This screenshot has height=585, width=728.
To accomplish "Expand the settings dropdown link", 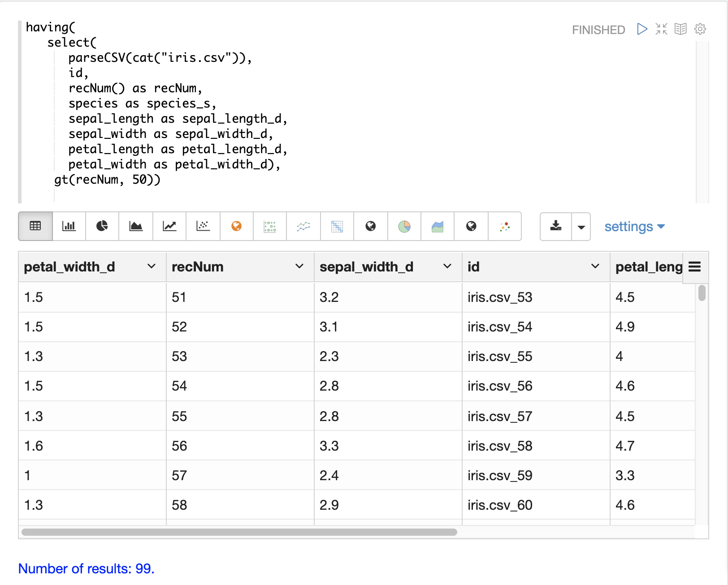I will tap(634, 227).
